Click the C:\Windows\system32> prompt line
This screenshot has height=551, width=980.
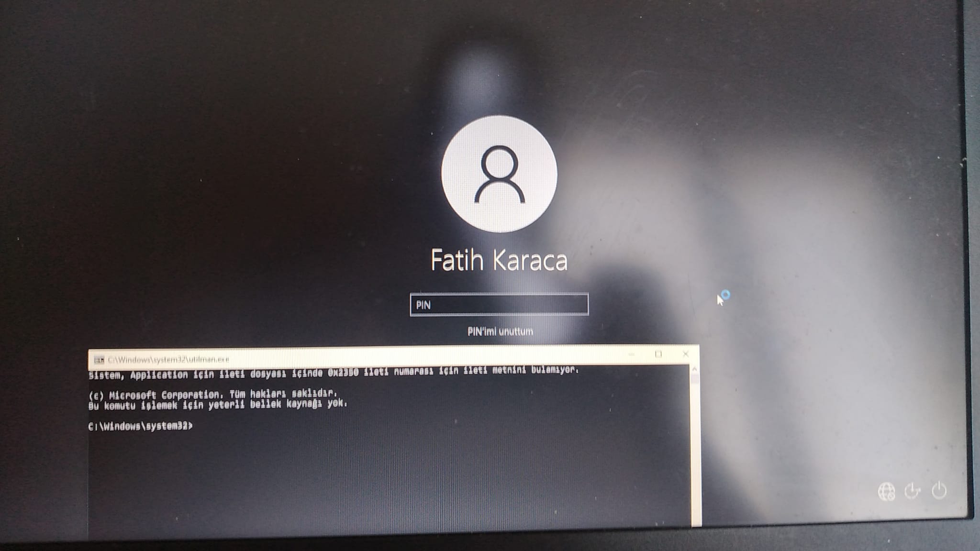pyautogui.click(x=141, y=426)
